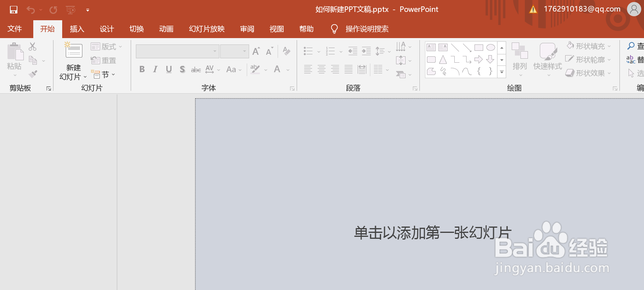The width and height of the screenshot is (644, 290).
Task: Click the 新建幻灯片 icon
Action: 74,51
